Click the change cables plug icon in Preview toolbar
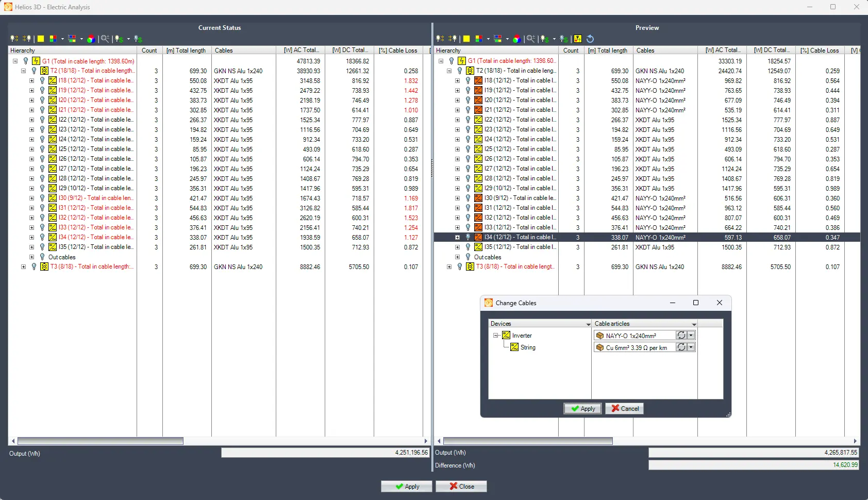Image resolution: width=868 pixels, height=500 pixels. [x=578, y=39]
